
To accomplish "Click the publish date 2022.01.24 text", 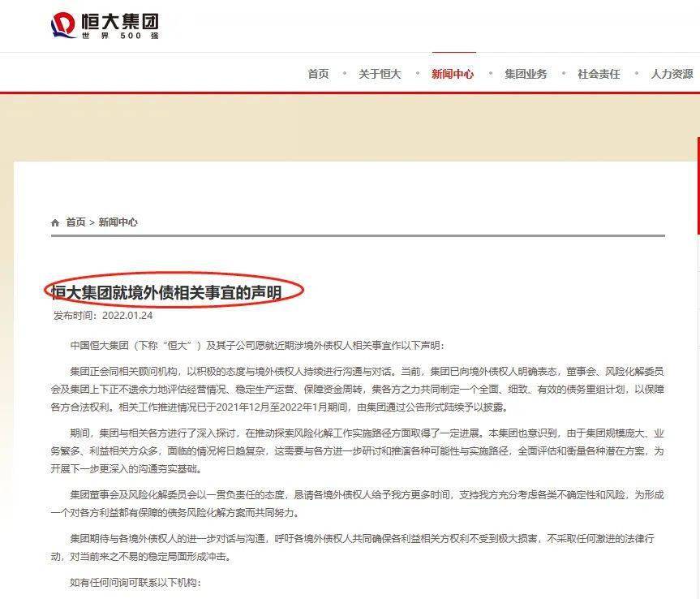I will click(127, 316).
